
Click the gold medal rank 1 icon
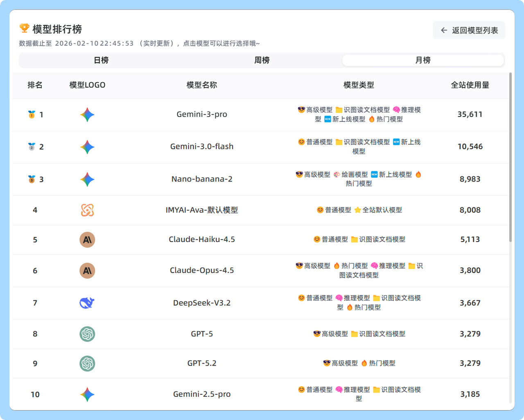point(32,115)
